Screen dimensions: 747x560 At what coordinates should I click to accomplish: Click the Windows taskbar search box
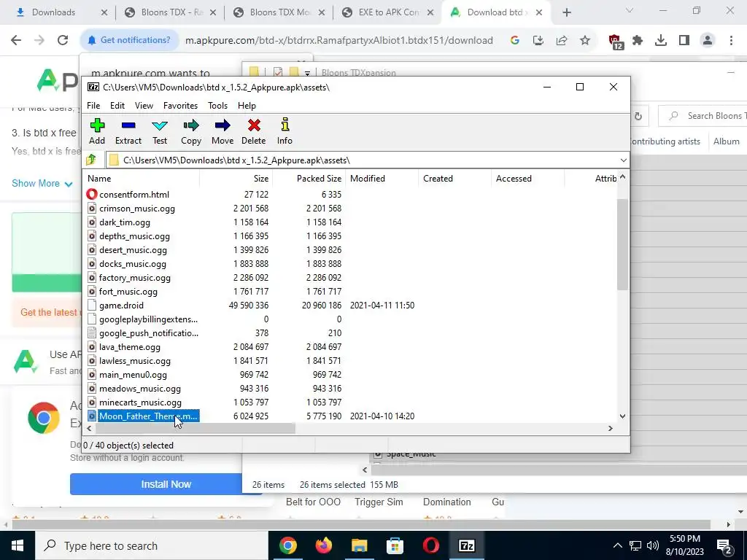tap(152, 545)
